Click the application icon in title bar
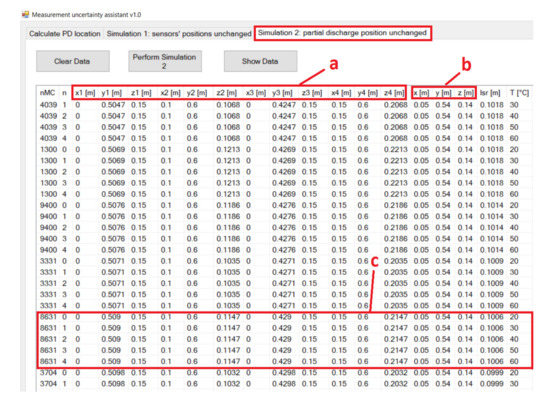The image size is (550, 403). [25, 14]
